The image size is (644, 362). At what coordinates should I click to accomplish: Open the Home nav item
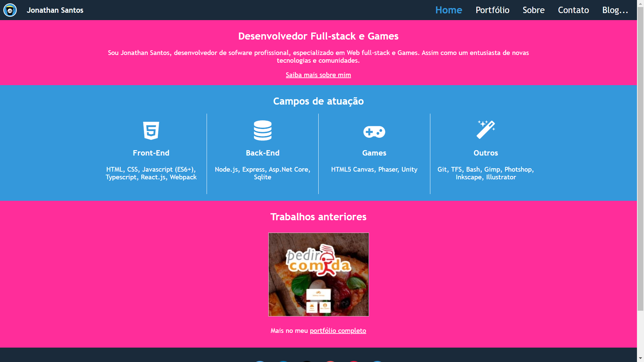449,10
